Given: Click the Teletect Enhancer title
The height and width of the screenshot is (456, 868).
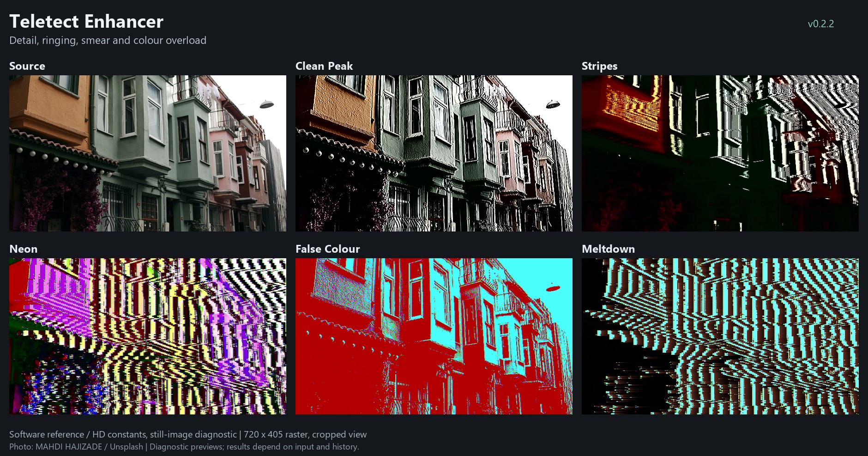Looking at the screenshot, I should (x=86, y=22).
